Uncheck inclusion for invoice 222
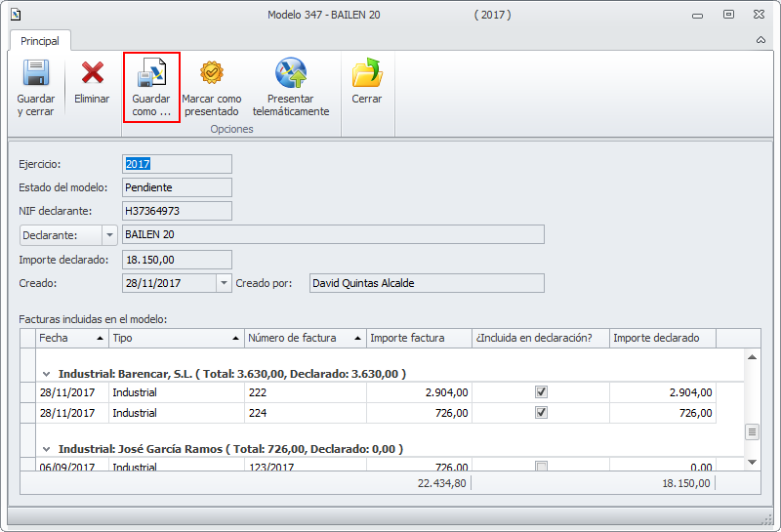This screenshot has height=532, width=781. tap(542, 391)
